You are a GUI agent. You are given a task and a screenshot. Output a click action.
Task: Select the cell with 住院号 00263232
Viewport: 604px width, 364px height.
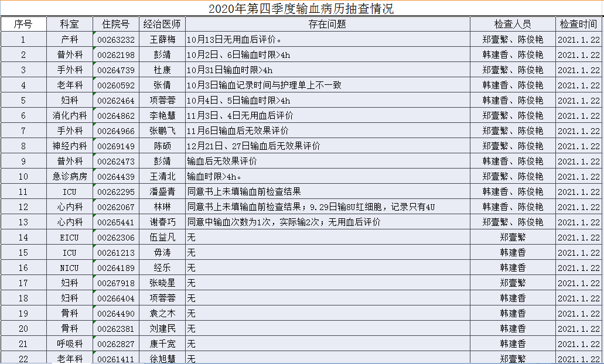[115, 40]
